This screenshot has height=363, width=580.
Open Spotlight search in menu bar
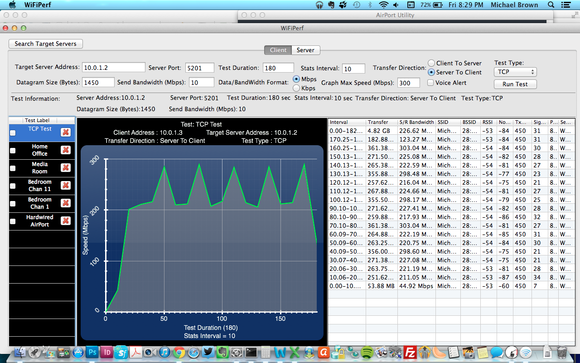[x=551, y=5]
